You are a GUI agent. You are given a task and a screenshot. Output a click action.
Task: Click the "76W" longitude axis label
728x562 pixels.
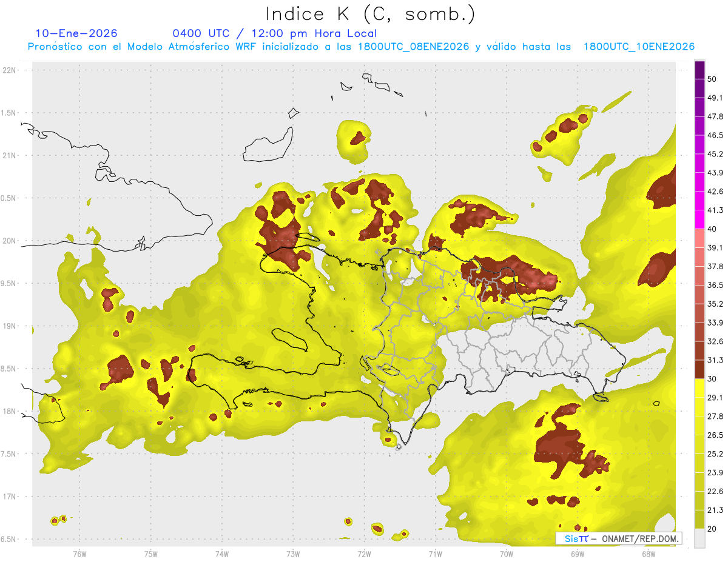pos(79,554)
